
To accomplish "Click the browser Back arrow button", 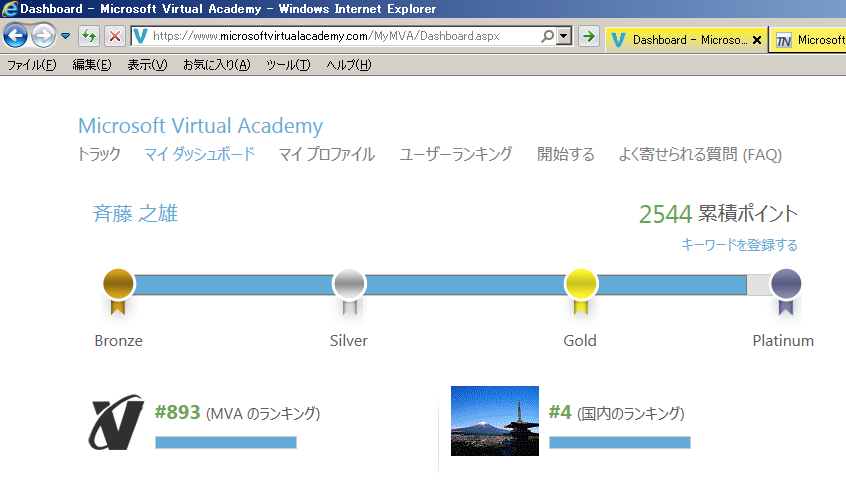I will [x=15, y=36].
